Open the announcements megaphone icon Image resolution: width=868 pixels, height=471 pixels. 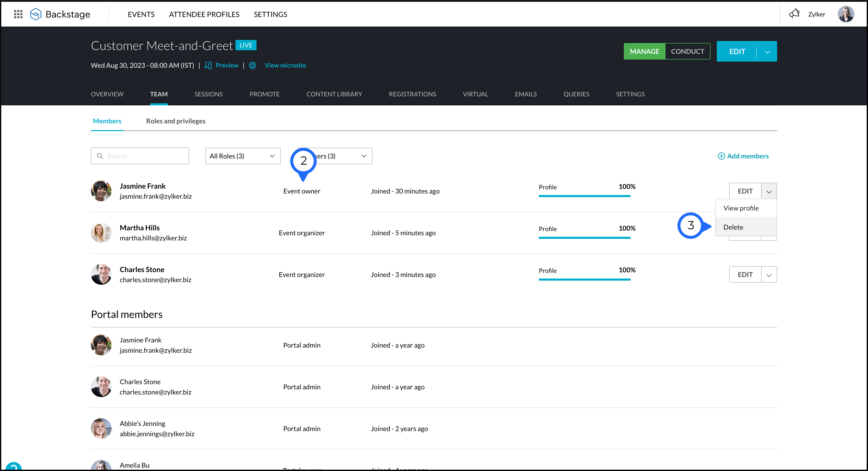tap(794, 14)
